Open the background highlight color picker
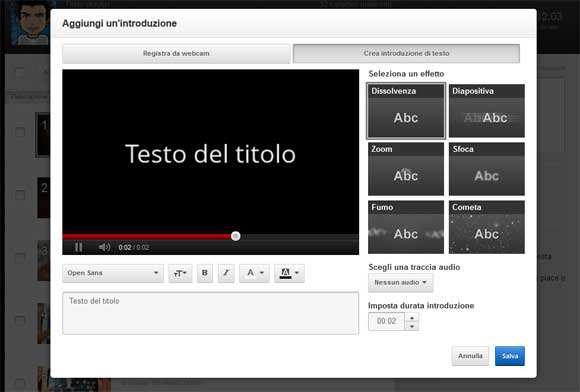Viewport: 580px width, 392px height. click(289, 273)
